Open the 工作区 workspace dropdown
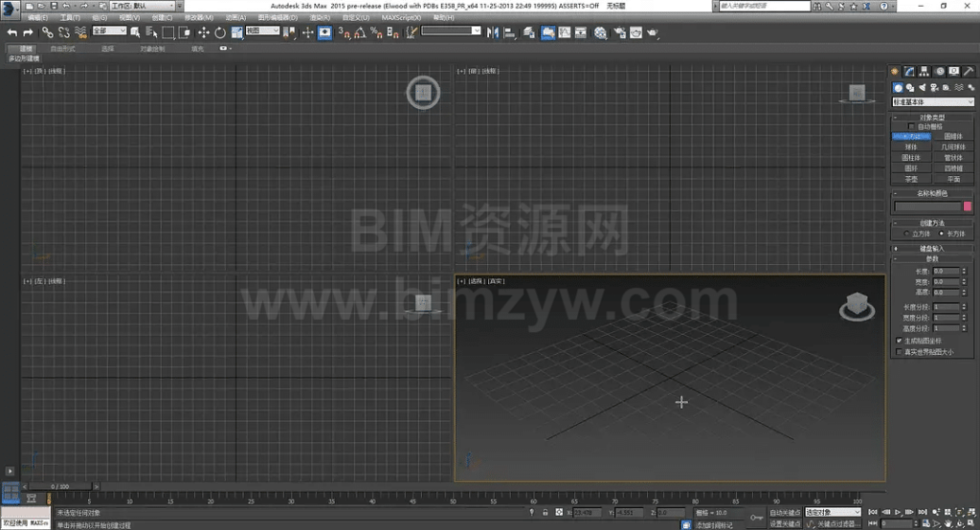 tap(143, 6)
